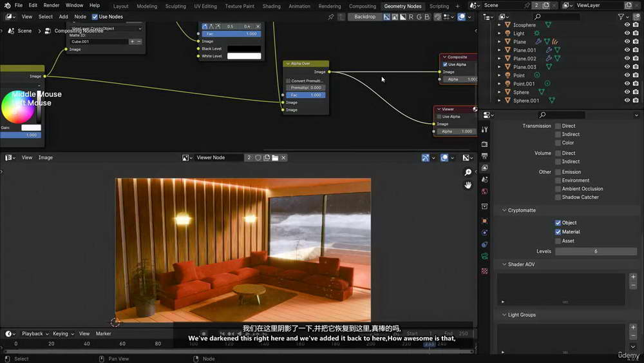Add new view layer icon
Screen dimensions: 644x363
pos(629,5)
